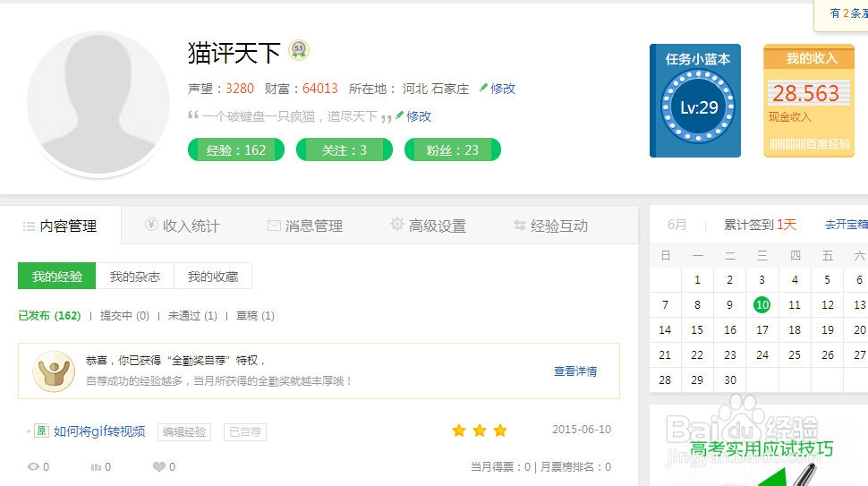Switch to 内容管理 tab
The width and height of the screenshot is (868, 486).
pos(60,226)
